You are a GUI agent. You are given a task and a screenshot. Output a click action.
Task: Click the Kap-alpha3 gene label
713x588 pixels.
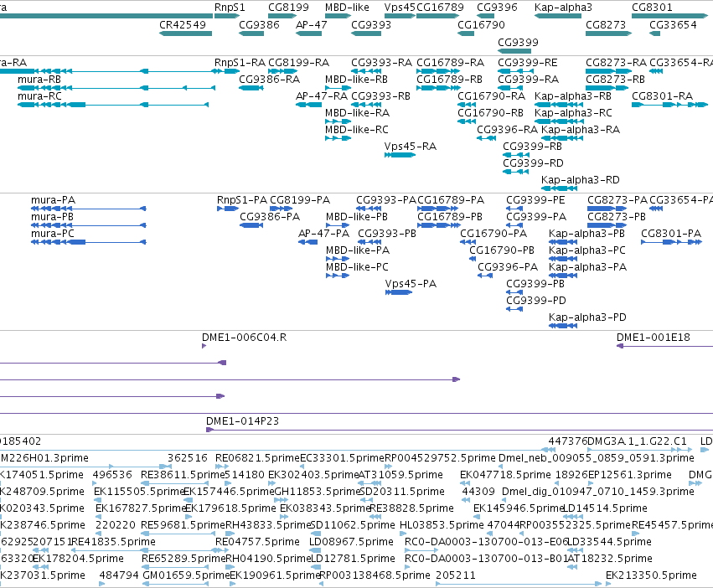pos(563,8)
